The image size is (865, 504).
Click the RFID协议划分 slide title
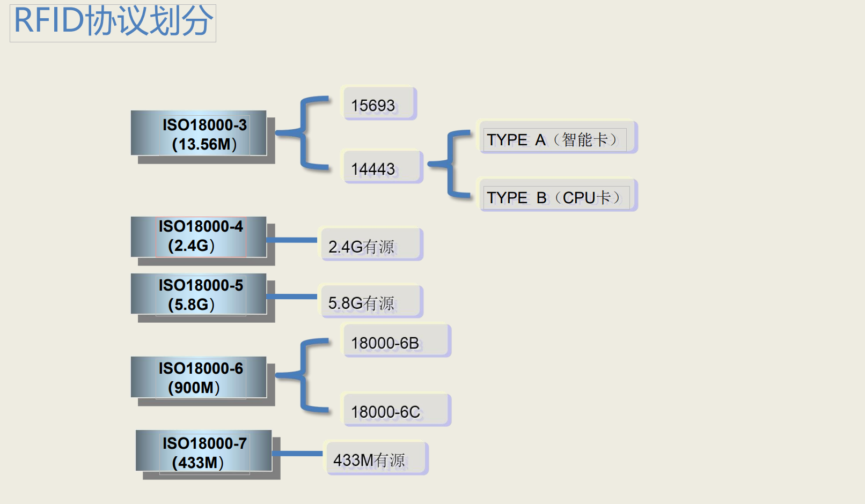(x=113, y=23)
